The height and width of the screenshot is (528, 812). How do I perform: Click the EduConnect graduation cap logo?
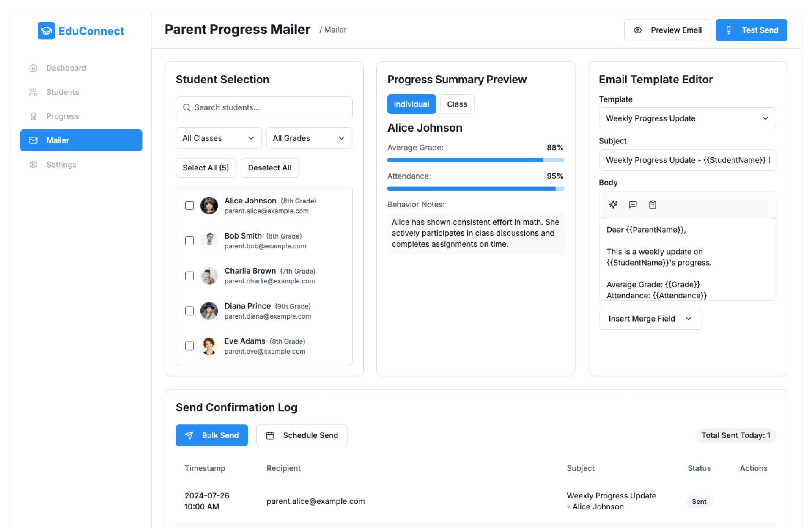point(46,31)
